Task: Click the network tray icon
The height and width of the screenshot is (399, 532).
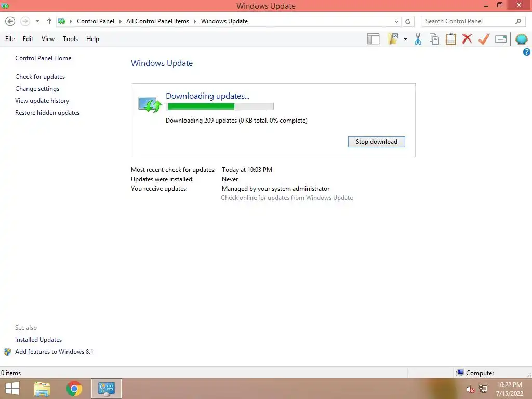Action: 483,389
